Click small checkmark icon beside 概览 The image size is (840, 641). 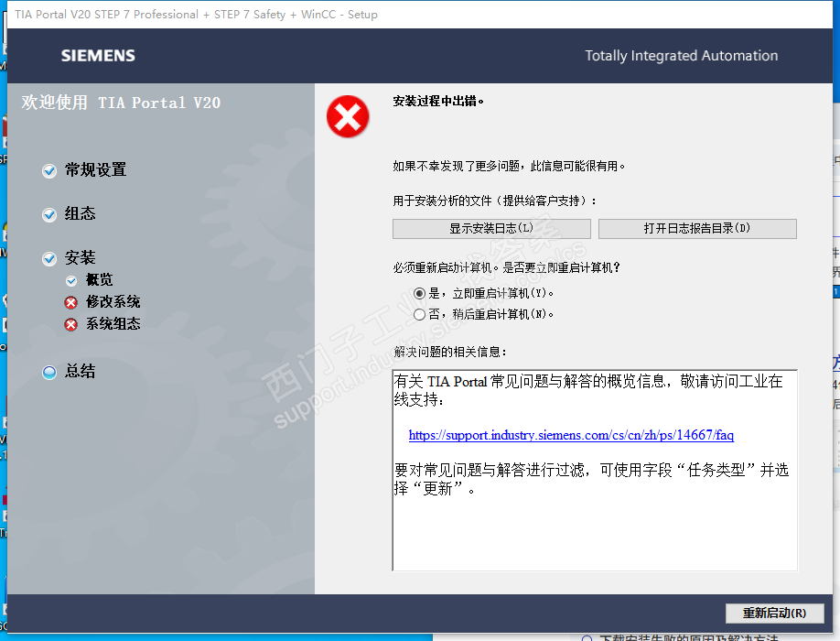71,281
